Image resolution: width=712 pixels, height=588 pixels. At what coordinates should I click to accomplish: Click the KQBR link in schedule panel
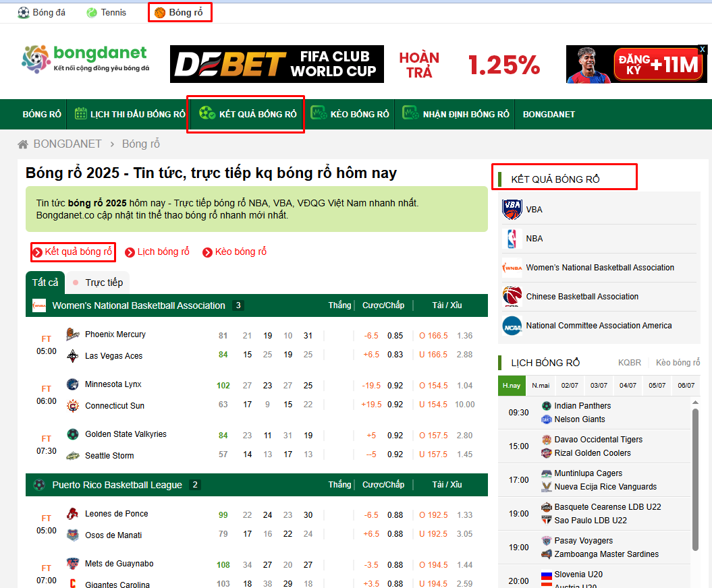pyautogui.click(x=630, y=363)
